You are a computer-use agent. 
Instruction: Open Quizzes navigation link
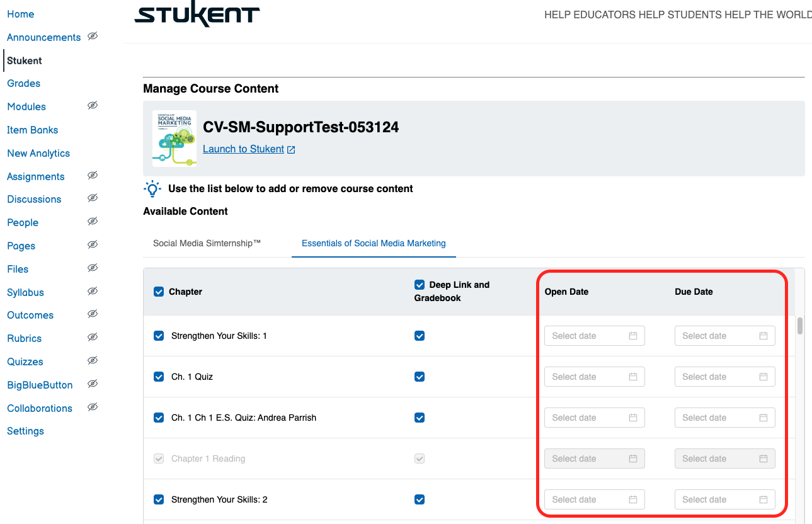pyautogui.click(x=25, y=362)
